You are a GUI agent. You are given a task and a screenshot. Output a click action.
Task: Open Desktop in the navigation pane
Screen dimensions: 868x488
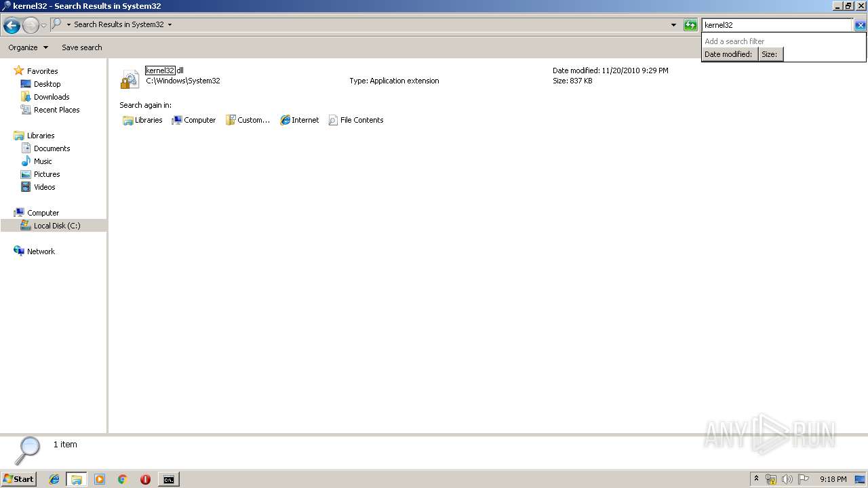47,84
